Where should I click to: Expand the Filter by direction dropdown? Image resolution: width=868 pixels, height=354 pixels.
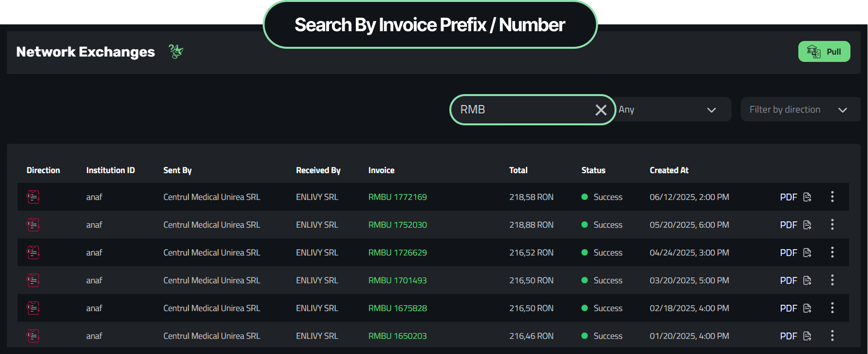pos(800,110)
